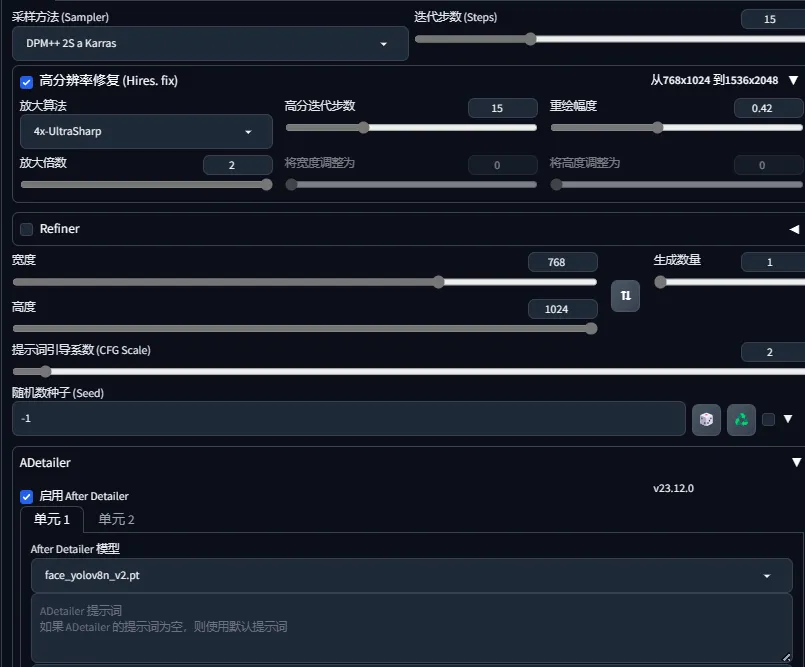The width and height of the screenshot is (805, 667).
Task: Click the Seed input field
Action: [349, 418]
